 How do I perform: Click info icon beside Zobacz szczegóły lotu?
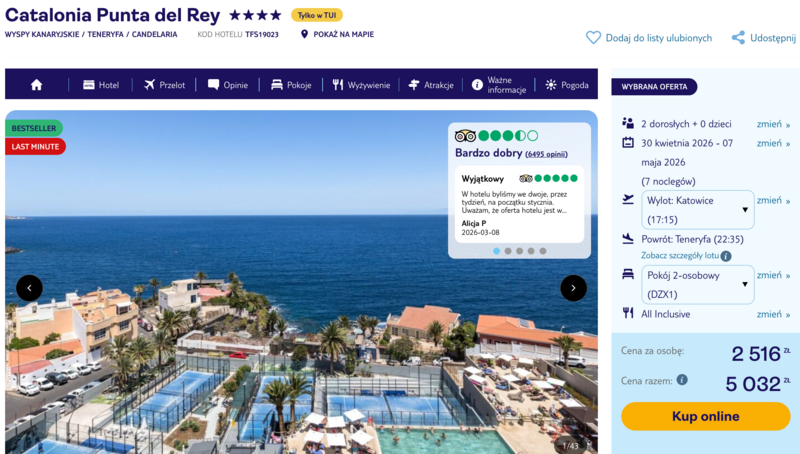[x=726, y=256]
